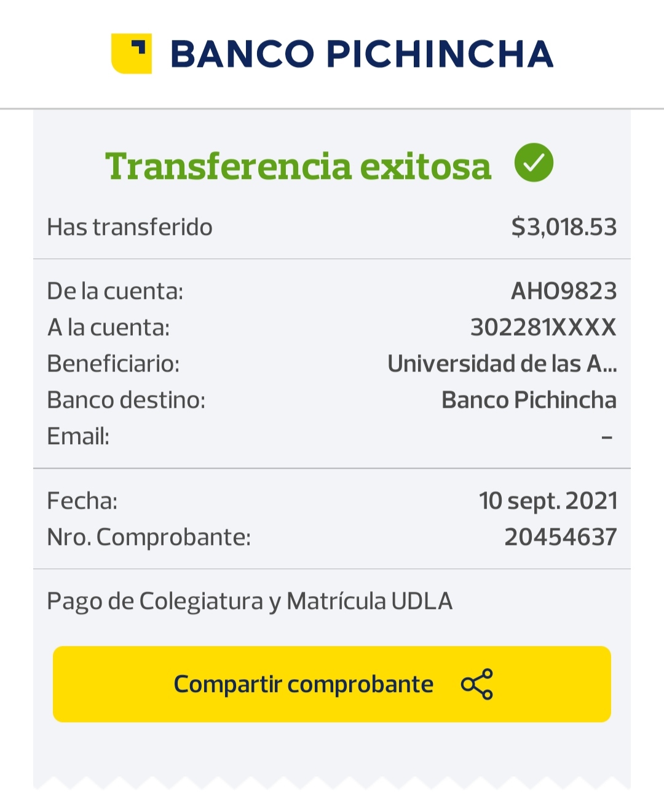664x812 pixels.
Task: Click the source account value AHO9823
Action: pyautogui.click(x=564, y=291)
